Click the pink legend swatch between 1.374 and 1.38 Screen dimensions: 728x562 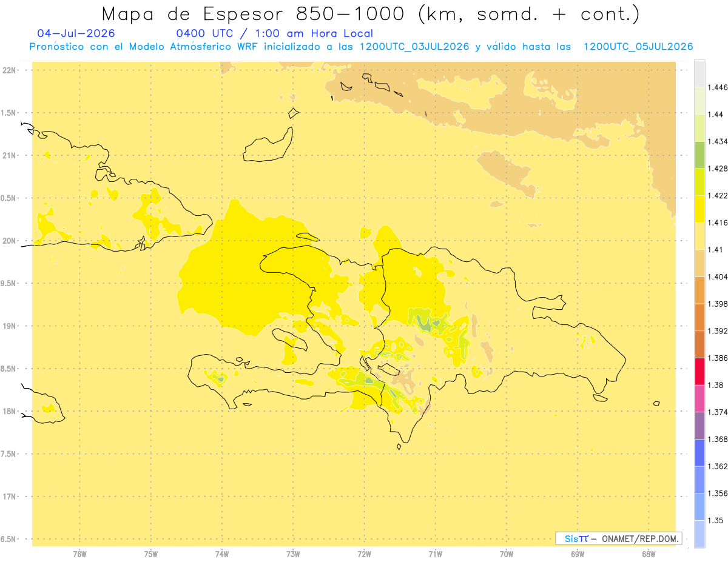(699, 398)
